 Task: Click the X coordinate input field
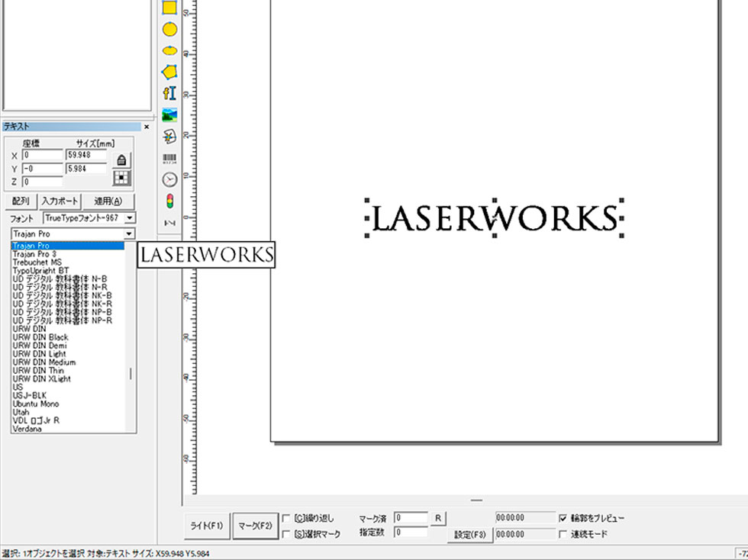pos(43,155)
